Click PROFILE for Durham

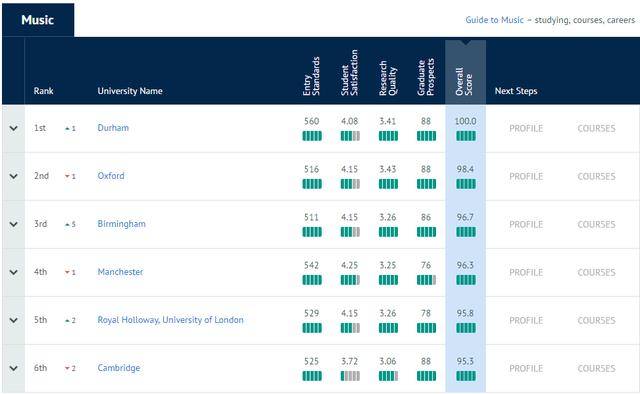(526, 129)
